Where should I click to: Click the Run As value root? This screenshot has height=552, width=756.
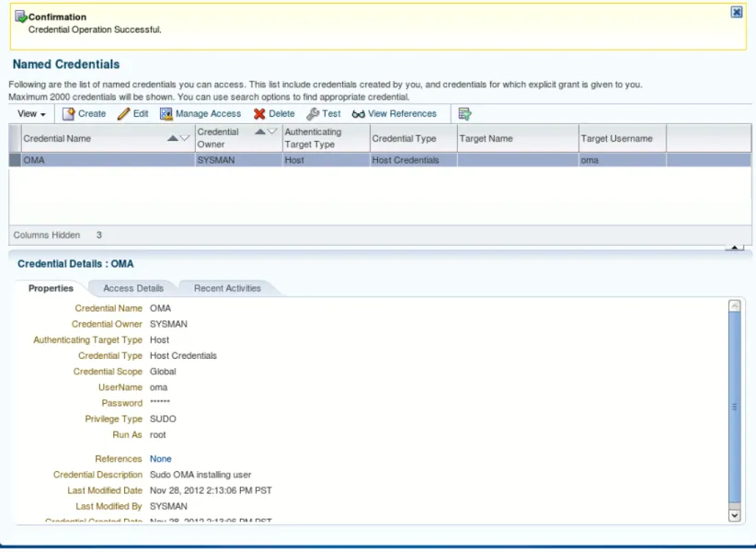[x=157, y=435]
